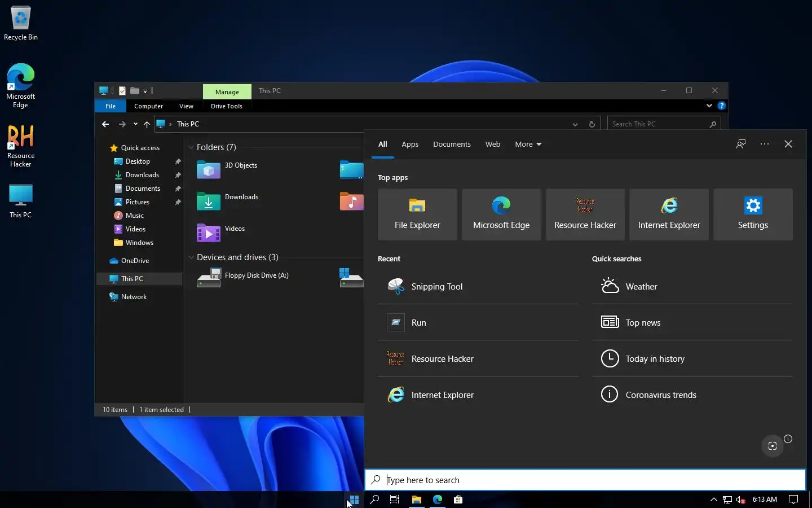Switch to Web search tab
812x508 pixels.
coord(493,144)
